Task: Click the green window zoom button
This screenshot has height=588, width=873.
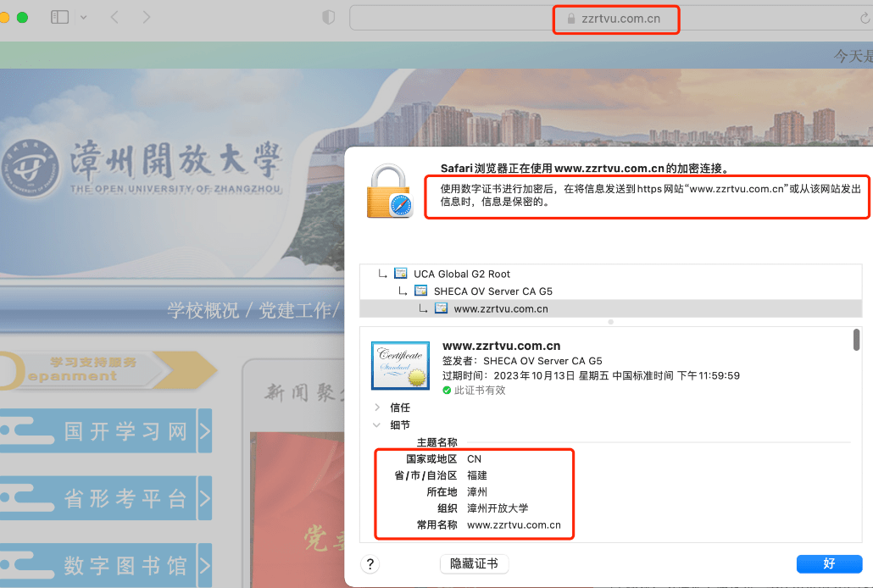Action: click(22, 17)
